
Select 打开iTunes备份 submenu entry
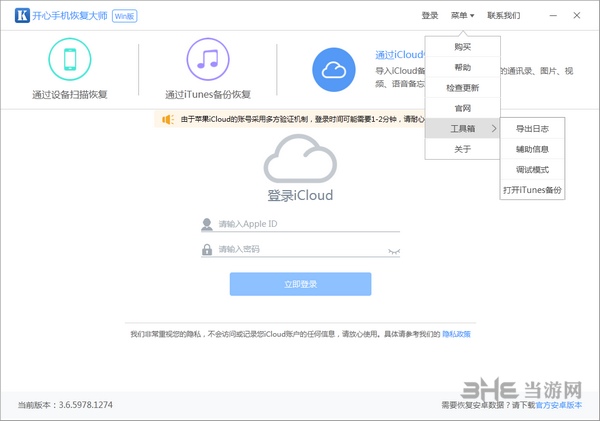(532, 190)
